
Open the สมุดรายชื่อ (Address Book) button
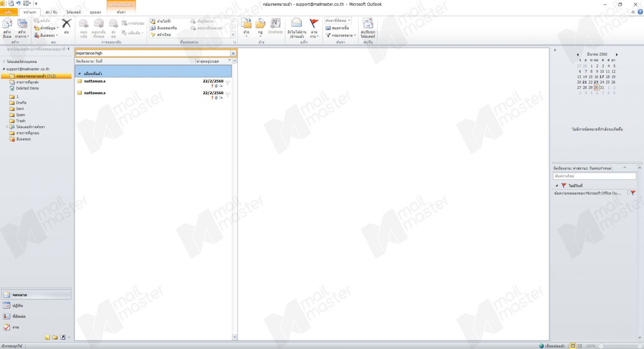tap(337, 28)
